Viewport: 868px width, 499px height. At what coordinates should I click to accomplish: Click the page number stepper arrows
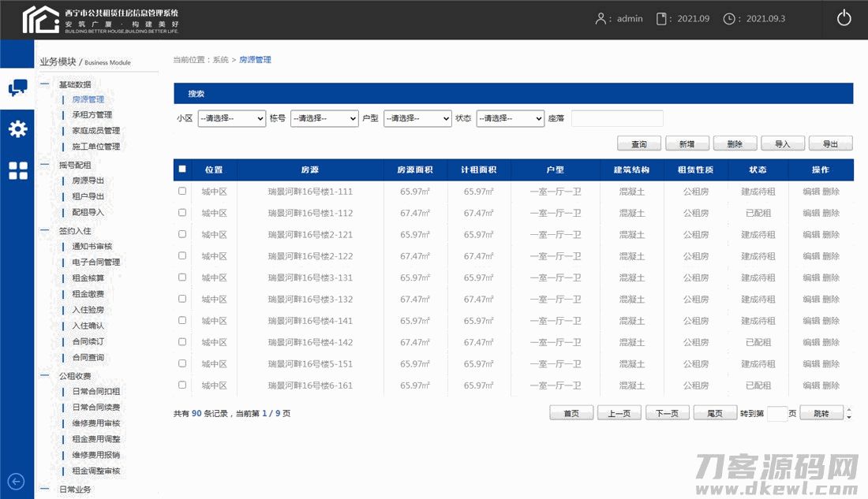[x=849, y=414]
